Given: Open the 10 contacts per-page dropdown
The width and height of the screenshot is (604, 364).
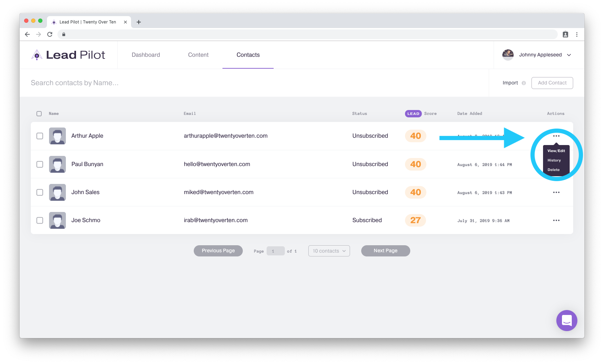Looking at the screenshot, I should [329, 251].
